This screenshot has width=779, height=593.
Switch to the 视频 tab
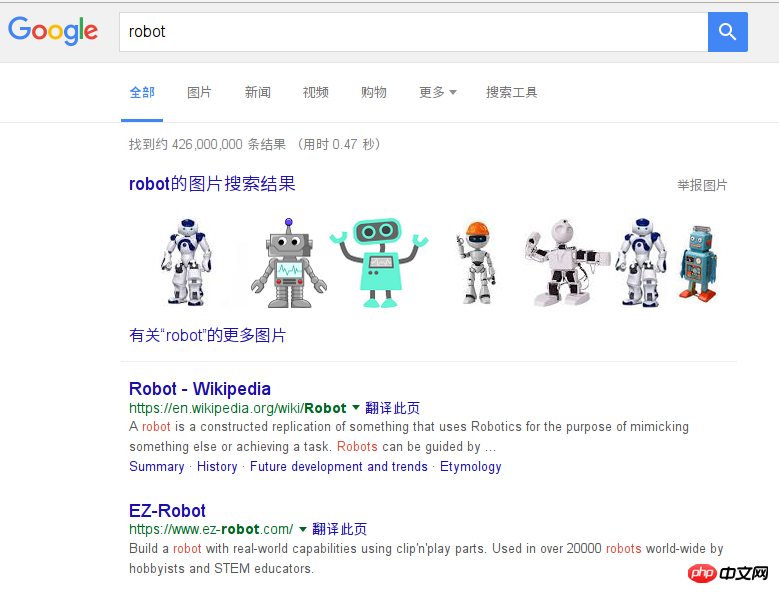pyautogui.click(x=315, y=92)
